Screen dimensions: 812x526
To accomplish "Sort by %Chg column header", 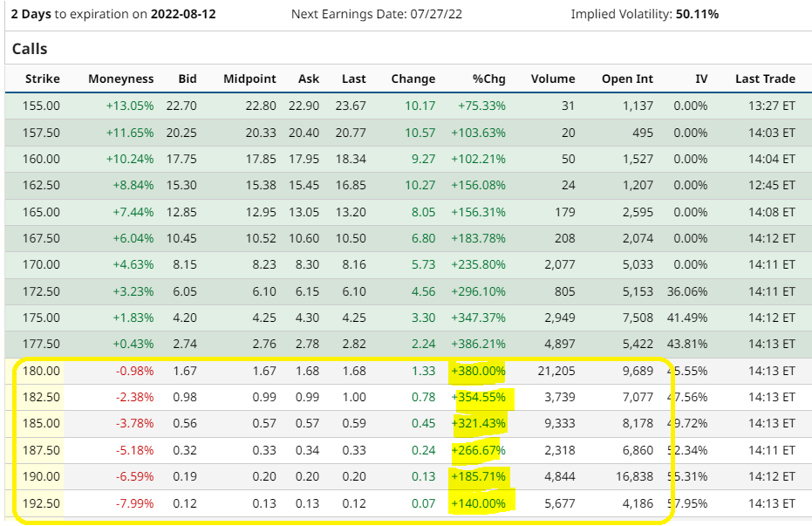I will (x=488, y=79).
